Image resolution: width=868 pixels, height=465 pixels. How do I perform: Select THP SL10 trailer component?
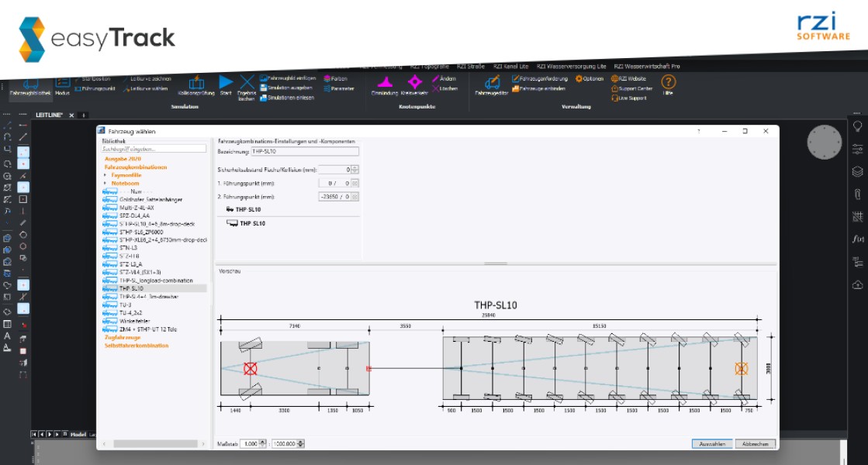[247, 223]
